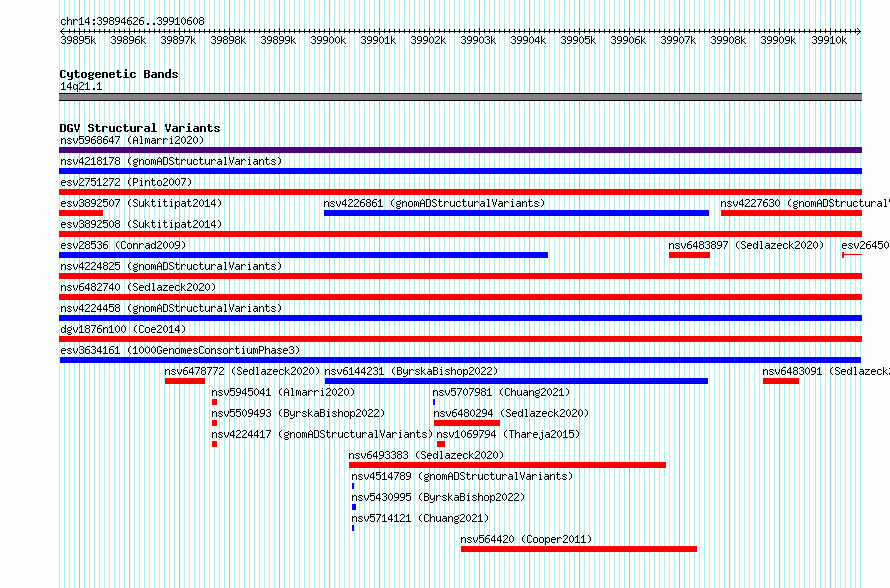890x588 pixels.
Task: Click the 39900k ruler mark
Action: [x=328, y=40]
